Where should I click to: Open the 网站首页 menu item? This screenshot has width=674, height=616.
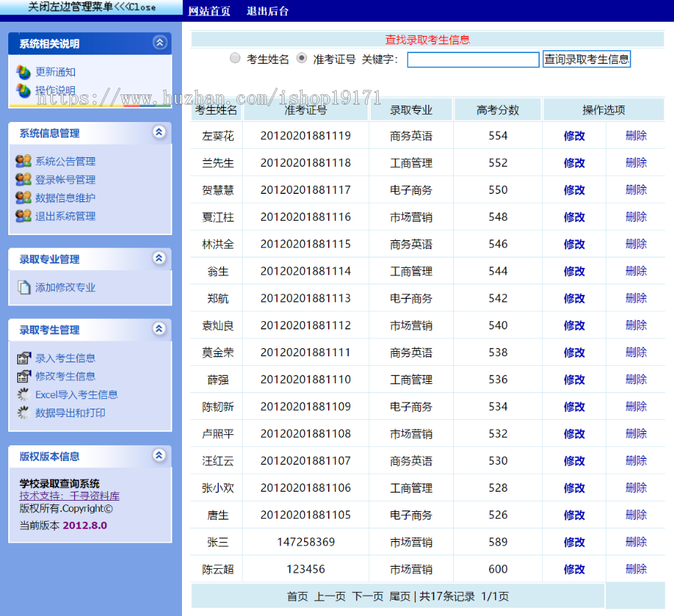pyautogui.click(x=210, y=11)
